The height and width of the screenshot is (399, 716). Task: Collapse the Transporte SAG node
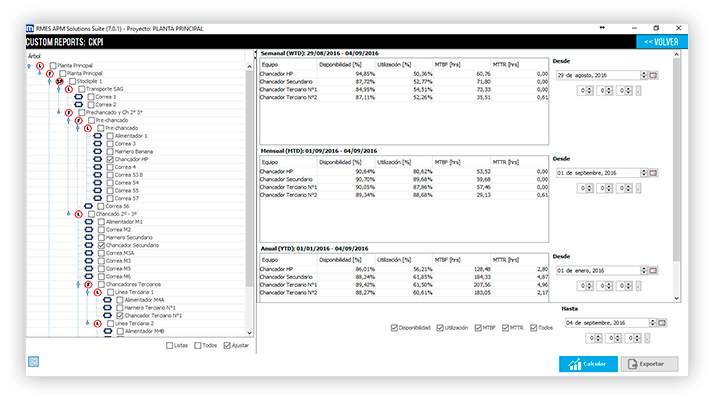(x=58, y=89)
